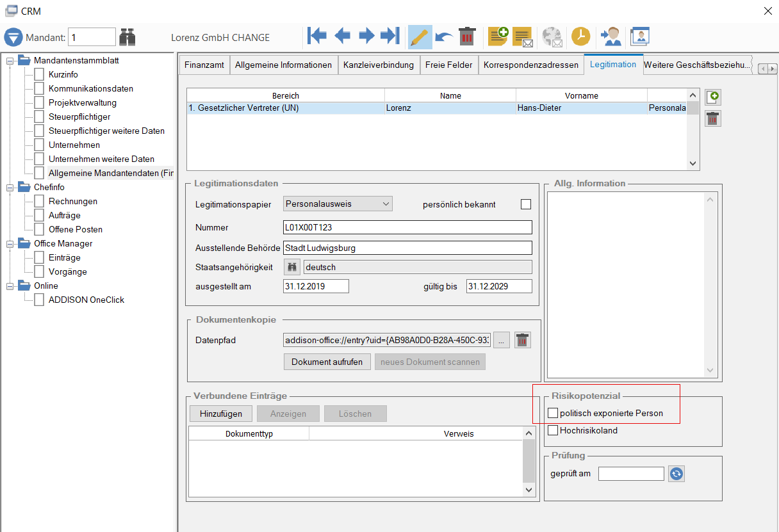Viewport: 779px width, 532px height.
Task: Click the Löschen button
Action: (356, 414)
